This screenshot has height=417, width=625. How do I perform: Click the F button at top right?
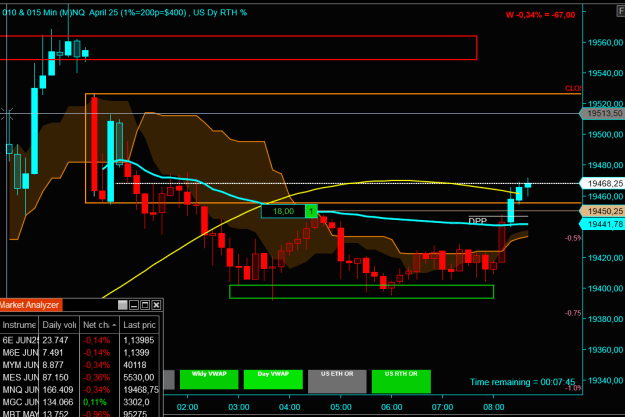pos(621,11)
